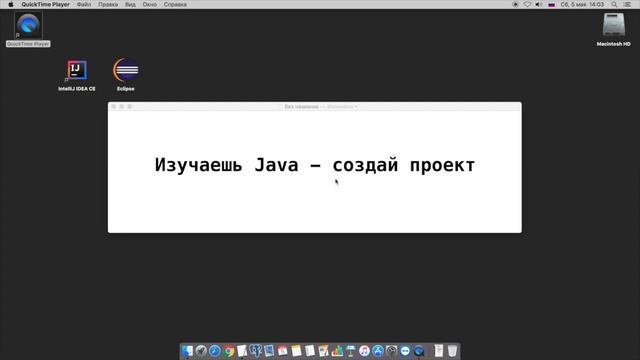640x360 pixels.
Task: Expand the Изменено title dropdown arrow
Action: (x=356, y=107)
